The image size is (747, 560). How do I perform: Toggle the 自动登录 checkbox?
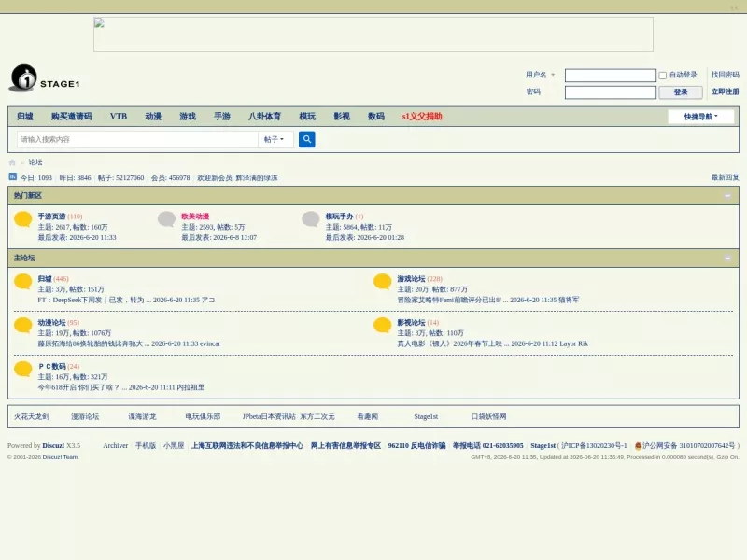pos(662,76)
